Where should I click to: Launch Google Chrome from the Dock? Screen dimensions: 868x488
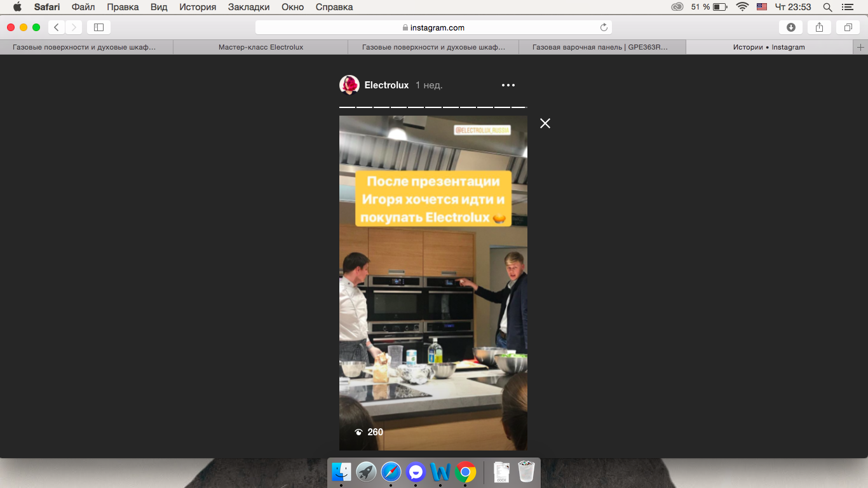tap(465, 472)
